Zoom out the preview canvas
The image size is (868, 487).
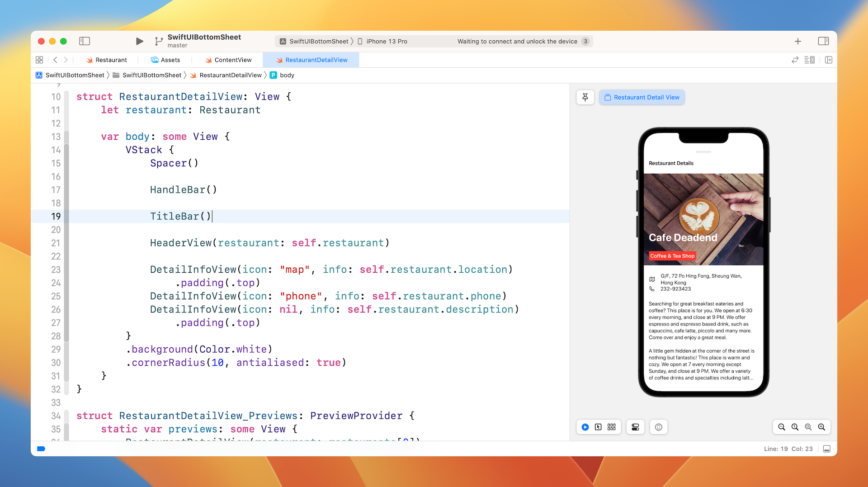click(x=781, y=427)
